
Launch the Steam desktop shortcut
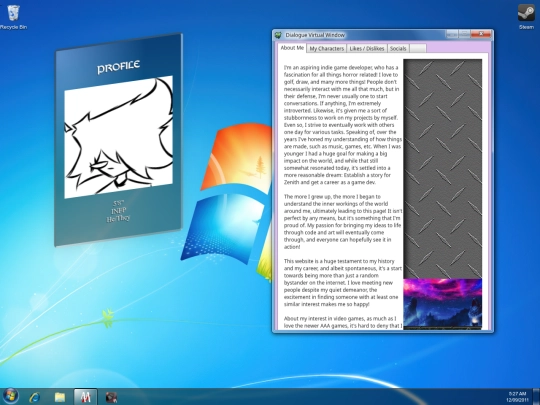pos(526,17)
